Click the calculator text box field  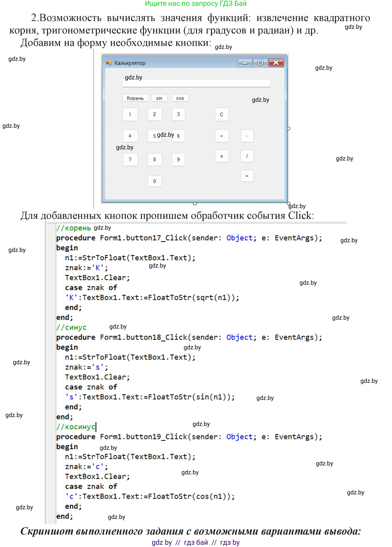point(196,83)
